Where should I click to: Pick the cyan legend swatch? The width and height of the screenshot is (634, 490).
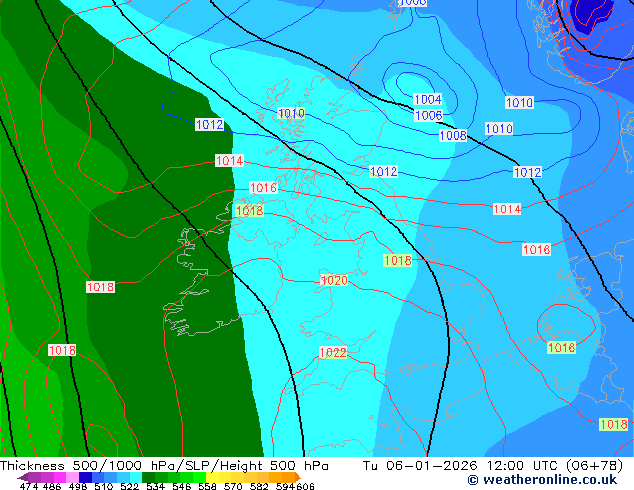[x=136, y=477]
